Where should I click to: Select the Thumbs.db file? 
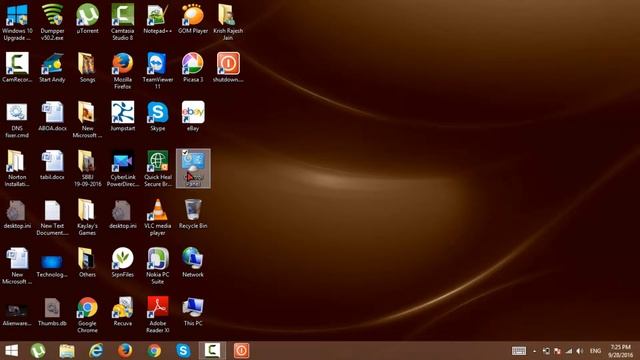[x=52, y=311]
